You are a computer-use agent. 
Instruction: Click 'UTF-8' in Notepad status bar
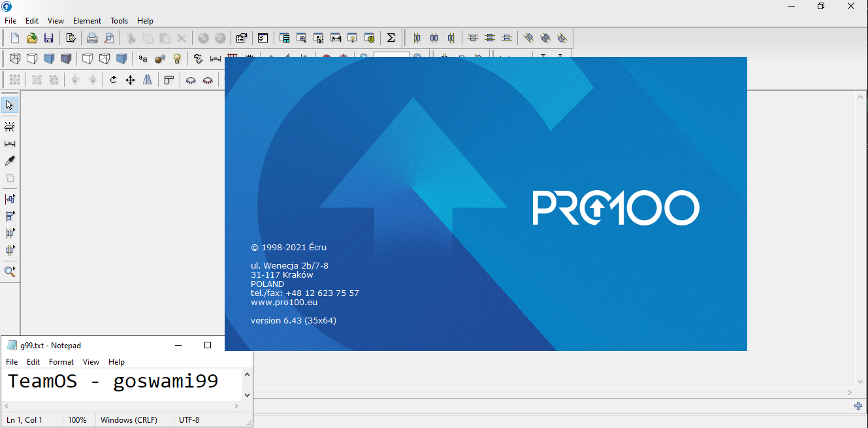pyautogui.click(x=189, y=420)
